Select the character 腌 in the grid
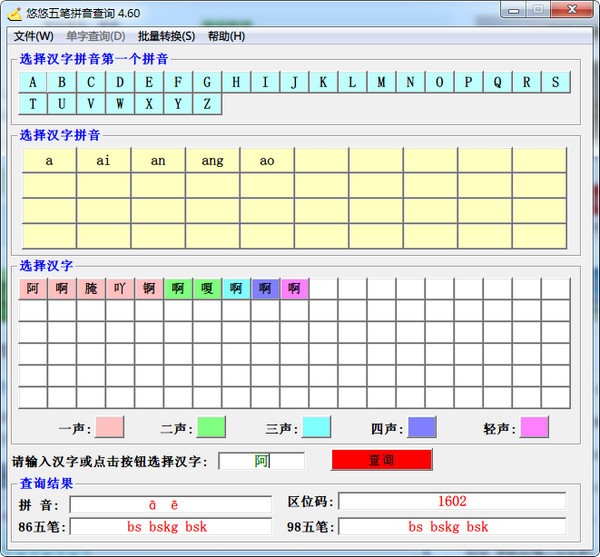Image resolution: width=600 pixels, height=557 pixels. coord(91,288)
